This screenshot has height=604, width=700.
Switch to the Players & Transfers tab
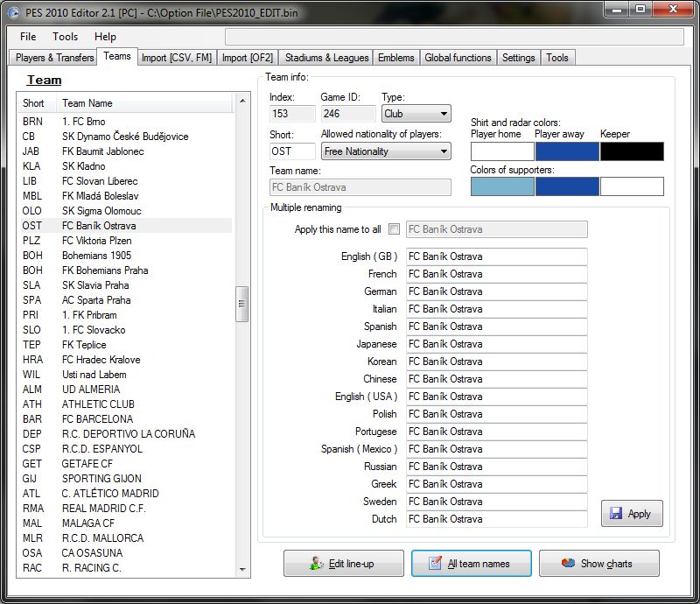coord(54,58)
